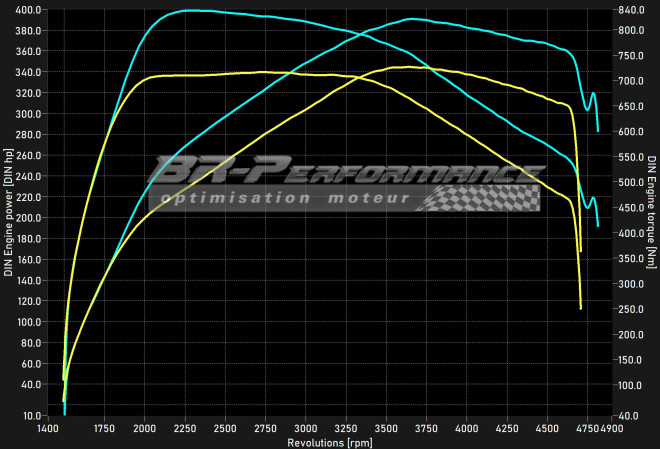The width and height of the screenshot is (660, 449).
Task: Click the 'Revolutions [rpm]' x-axis title
Action: 329,442
